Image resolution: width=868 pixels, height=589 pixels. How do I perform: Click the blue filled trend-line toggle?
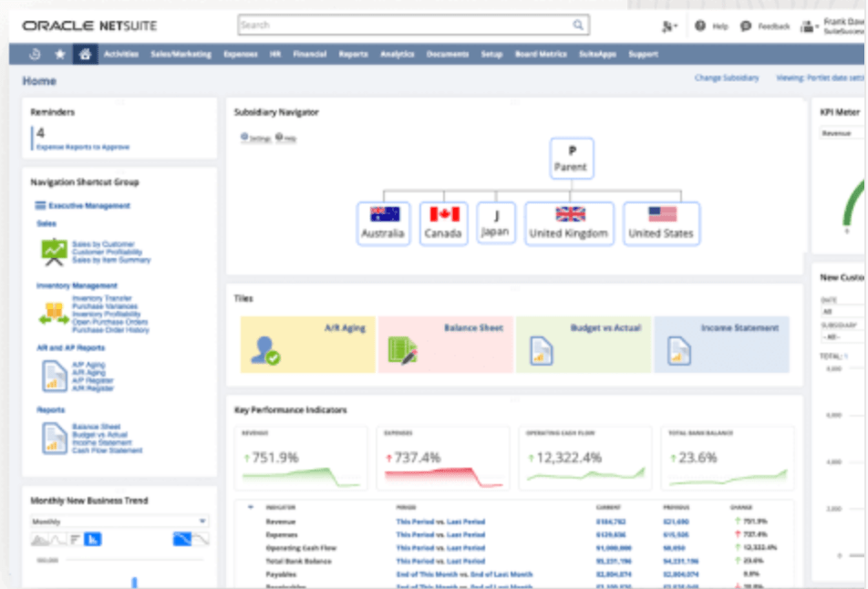click(x=181, y=539)
